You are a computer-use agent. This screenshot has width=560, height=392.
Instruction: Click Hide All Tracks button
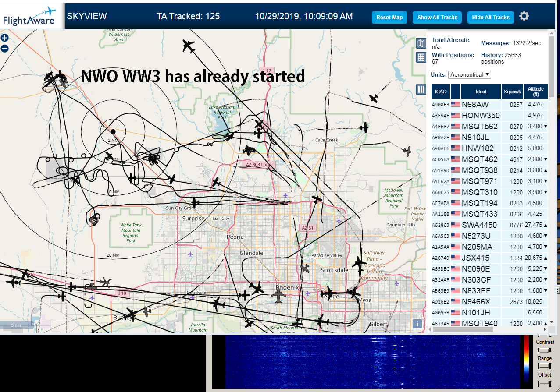491,18
